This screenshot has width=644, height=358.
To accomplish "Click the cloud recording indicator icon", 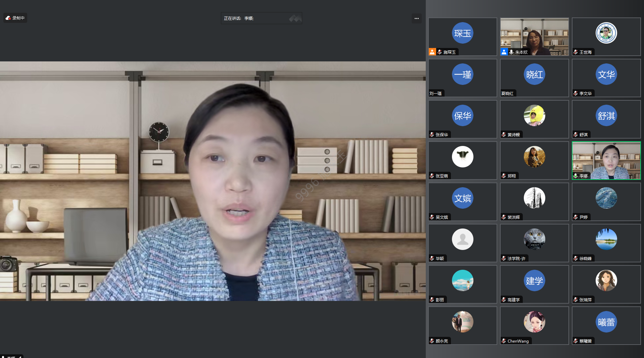I will point(8,18).
